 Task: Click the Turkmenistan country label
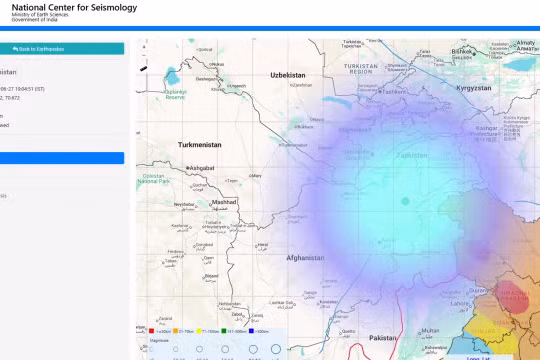coord(200,145)
